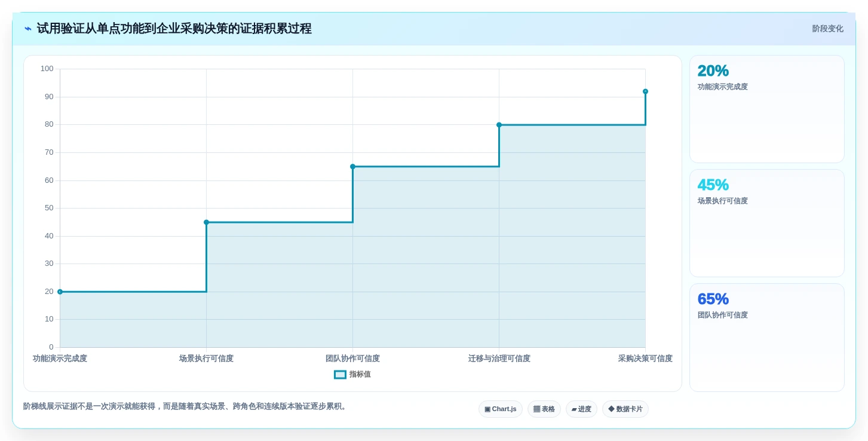Click the data point at 场景执行可信度
868x441 pixels.
click(x=206, y=222)
